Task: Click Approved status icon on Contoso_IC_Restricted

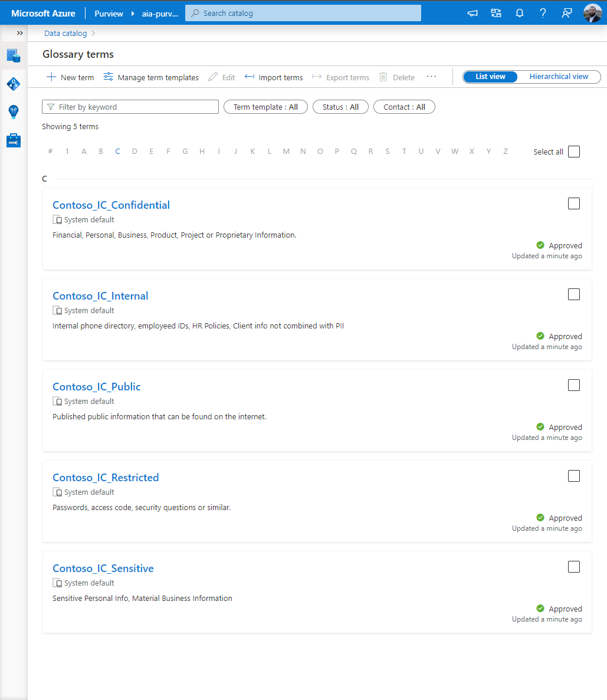Action: click(540, 517)
